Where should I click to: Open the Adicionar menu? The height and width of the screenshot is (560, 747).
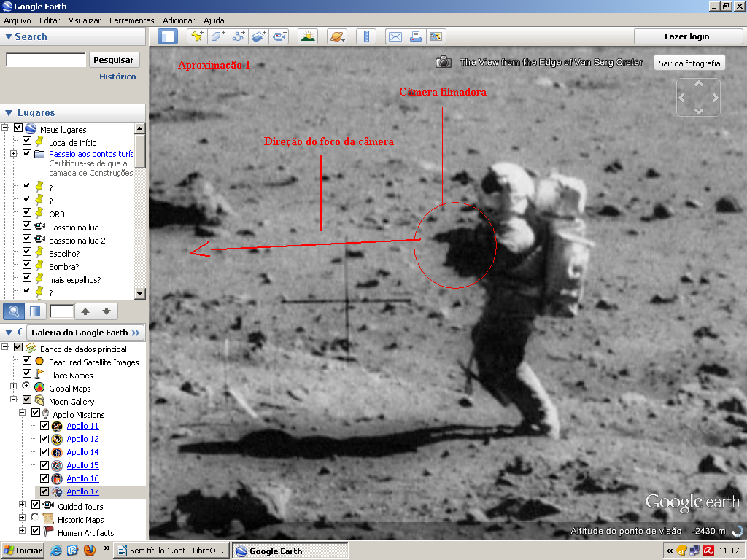pyautogui.click(x=179, y=20)
